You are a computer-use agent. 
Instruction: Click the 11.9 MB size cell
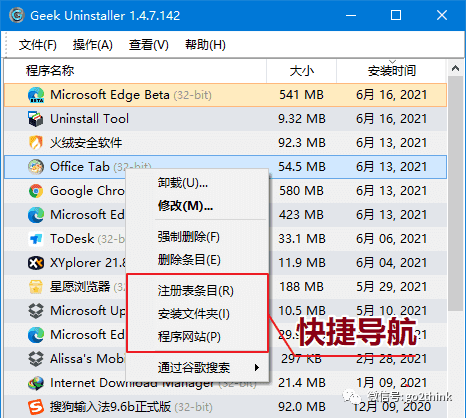tap(302, 263)
